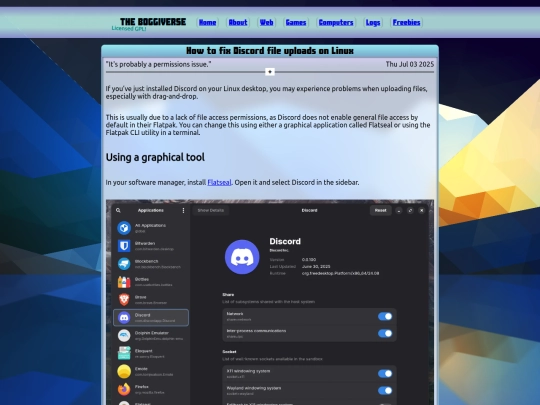The image size is (540, 405).
Task: Maximize the Flatseal window in the screenshot
Action: click(410, 210)
